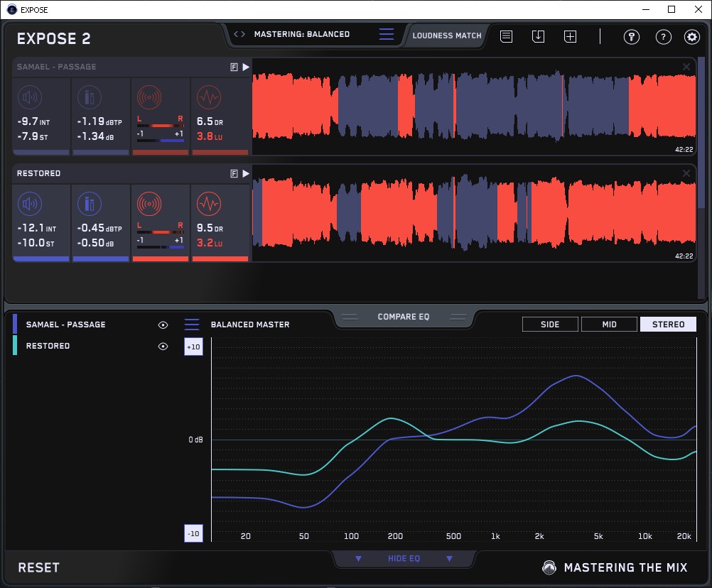Click the export download icon in top toolbar
Screen dimensions: 712x588
tap(538, 37)
